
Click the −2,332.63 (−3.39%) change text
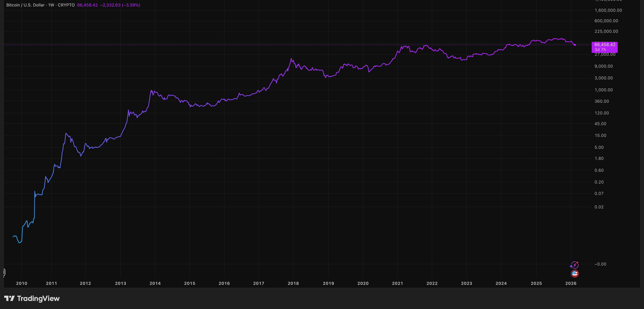click(x=120, y=5)
